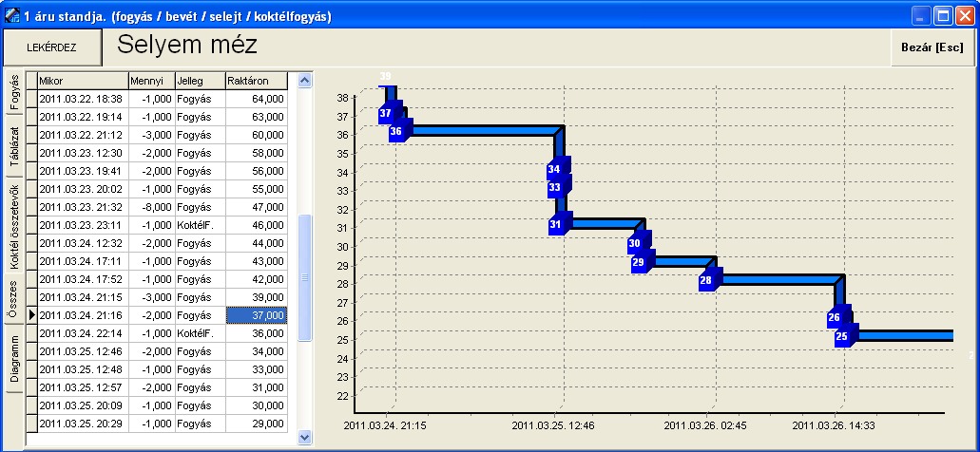980x452 pixels.
Task: Click chart data point labeled 34
Action: [556, 169]
